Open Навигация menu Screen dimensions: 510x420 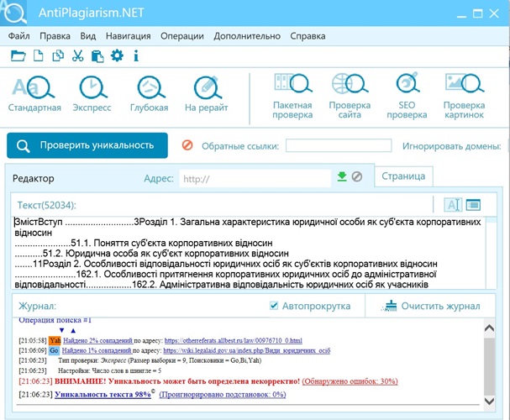point(129,36)
